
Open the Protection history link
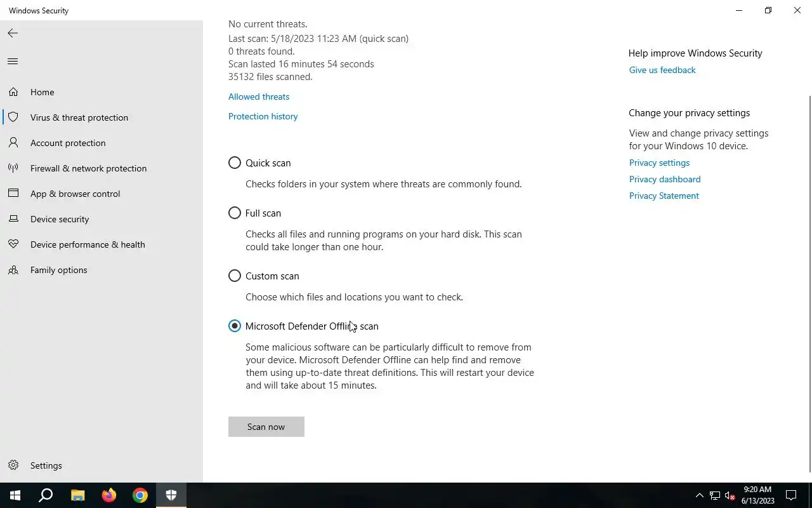coord(263,116)
